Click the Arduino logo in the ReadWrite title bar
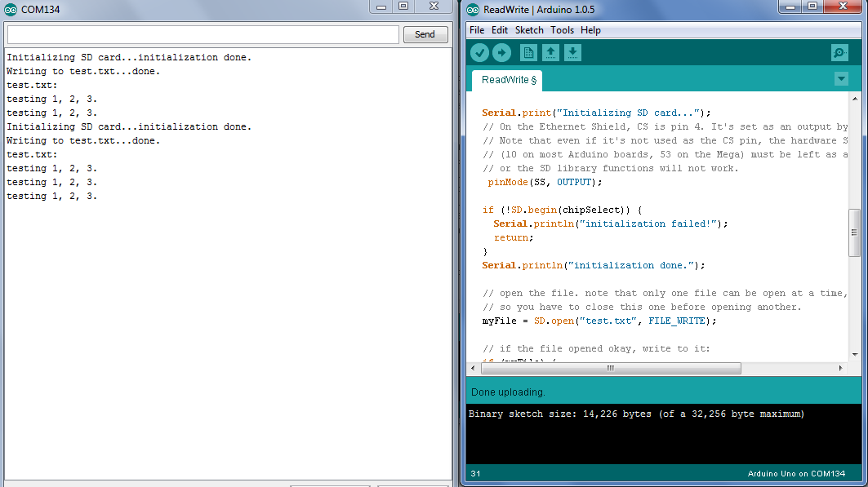The image size is (868, 487). pos(473,10)
